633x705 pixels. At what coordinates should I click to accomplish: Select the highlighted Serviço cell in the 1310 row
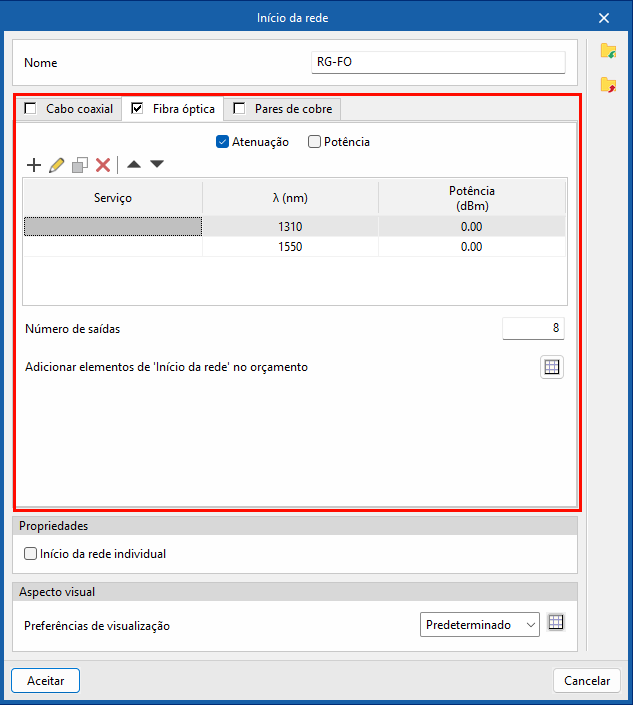(113, 226)
